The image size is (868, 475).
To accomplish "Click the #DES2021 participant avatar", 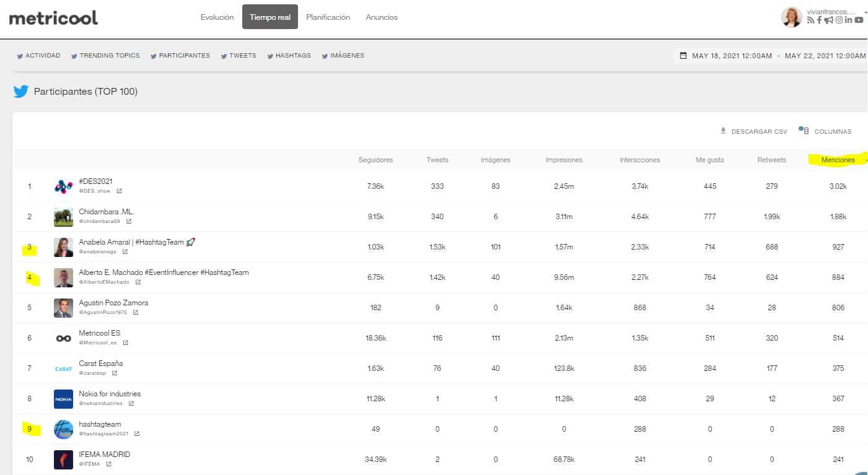I will 64,186.
